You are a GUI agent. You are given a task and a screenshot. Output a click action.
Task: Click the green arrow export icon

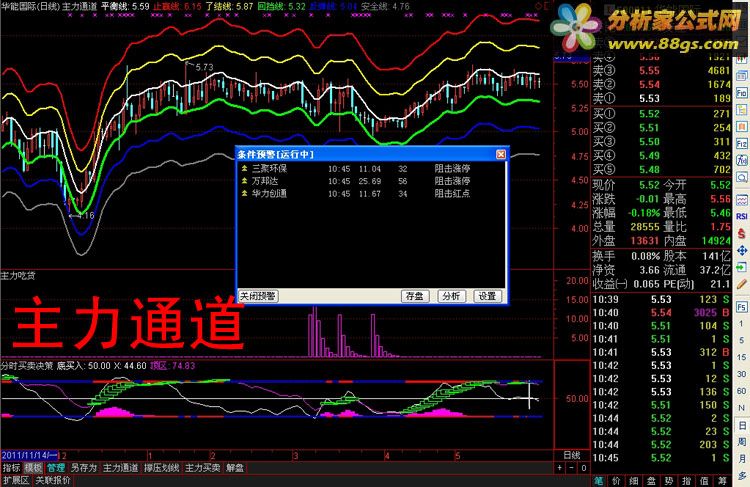click(741, 267)
